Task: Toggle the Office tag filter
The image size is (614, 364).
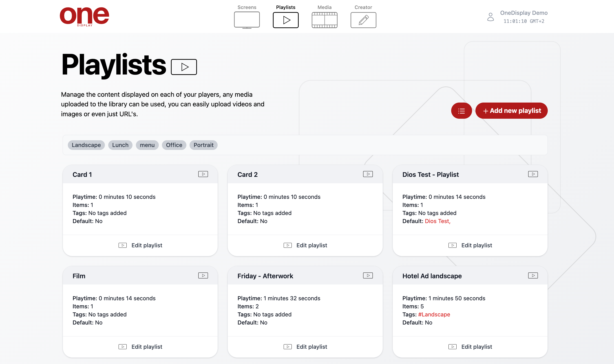Action: 174,145
